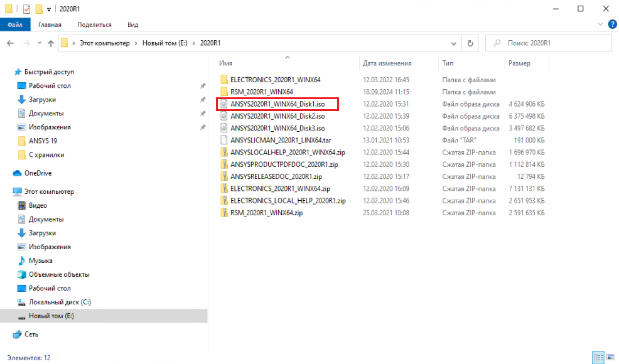The height and width of the screenshot is (364, 619).
Task: Open Рабочий стол under quick access
Action: point(50,86)
